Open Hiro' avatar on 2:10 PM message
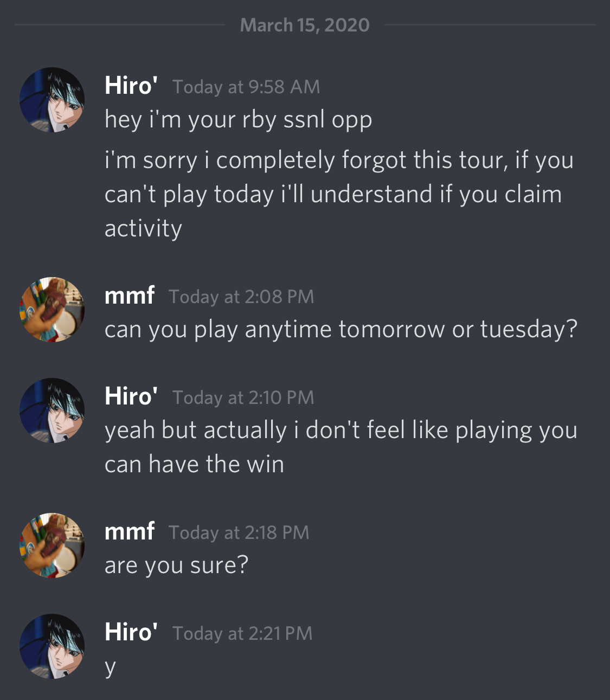Image resolution: width=610 pixels, height=700 pixels. pyautogui.click(x=52, y=410)
